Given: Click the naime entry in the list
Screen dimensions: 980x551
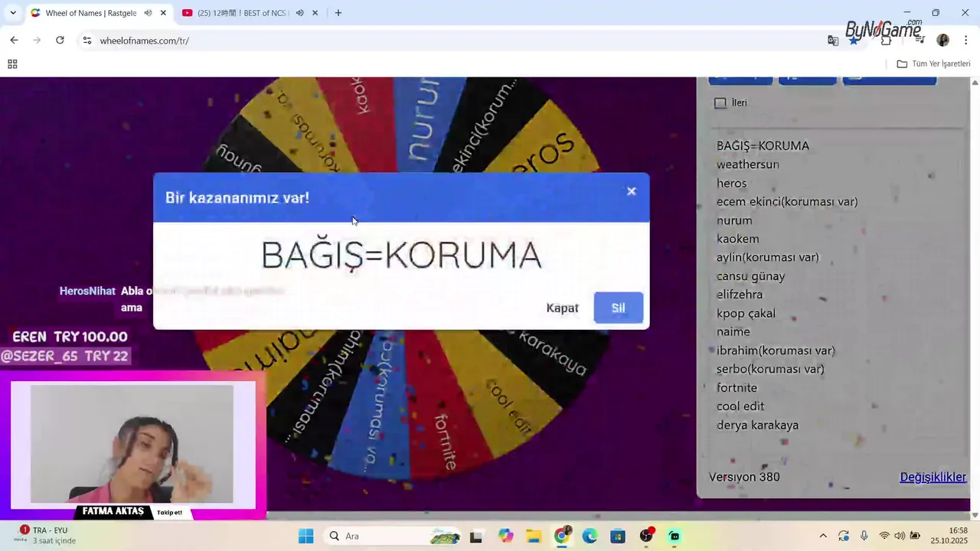Looking at the screenshot, I should 733,331.
